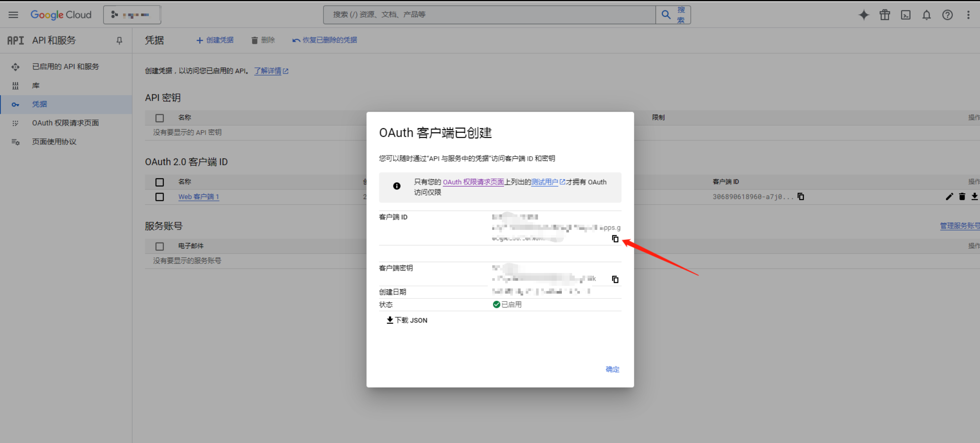This screenshot has height=443, width=980.
Task: Copy the client ID in table row
Action: [801, 197]
